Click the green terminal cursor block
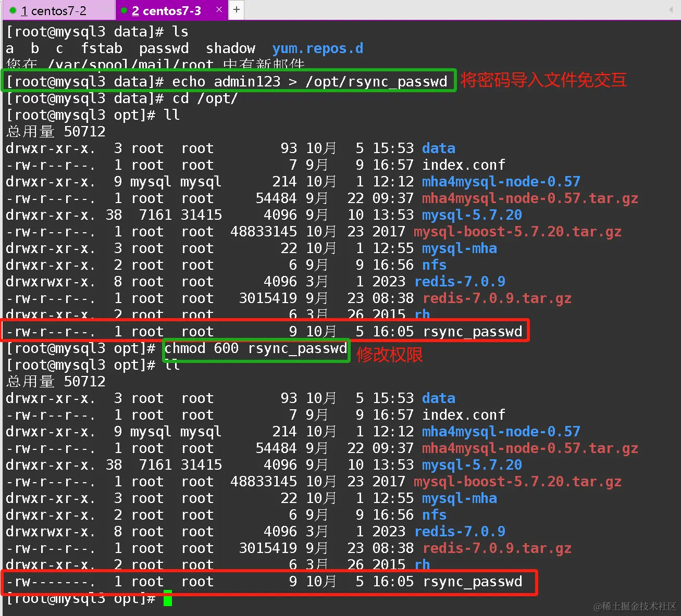The image size is (681, 616). [x=168, y=598]
